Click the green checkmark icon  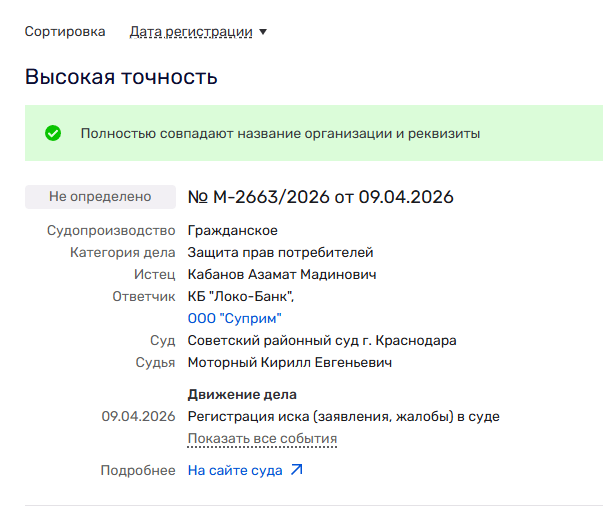[53, 133]
